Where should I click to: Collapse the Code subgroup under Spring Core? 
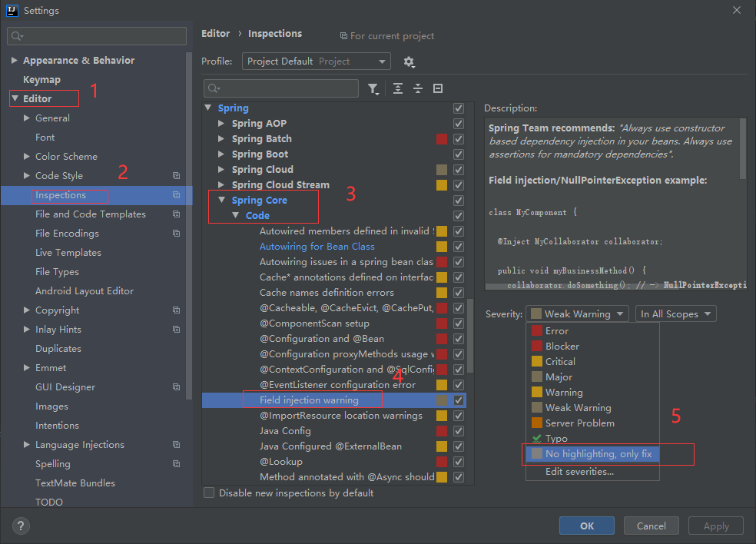pos(236,215)
